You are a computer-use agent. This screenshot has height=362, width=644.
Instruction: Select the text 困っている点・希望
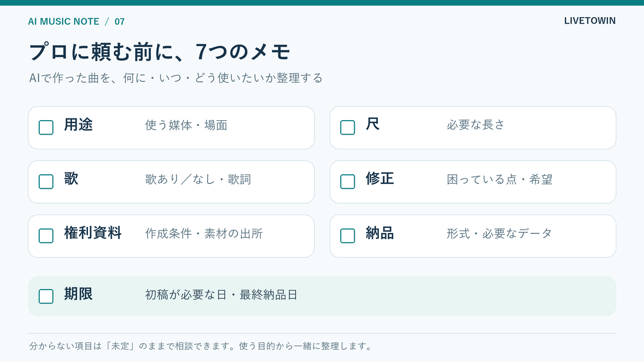[500, 180]
